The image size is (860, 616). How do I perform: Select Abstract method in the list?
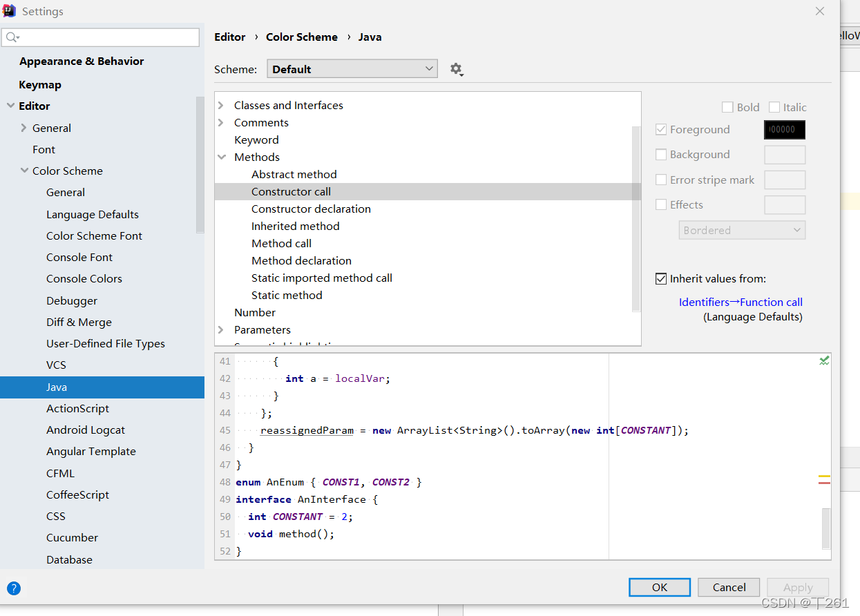click(x=294, y=174)
